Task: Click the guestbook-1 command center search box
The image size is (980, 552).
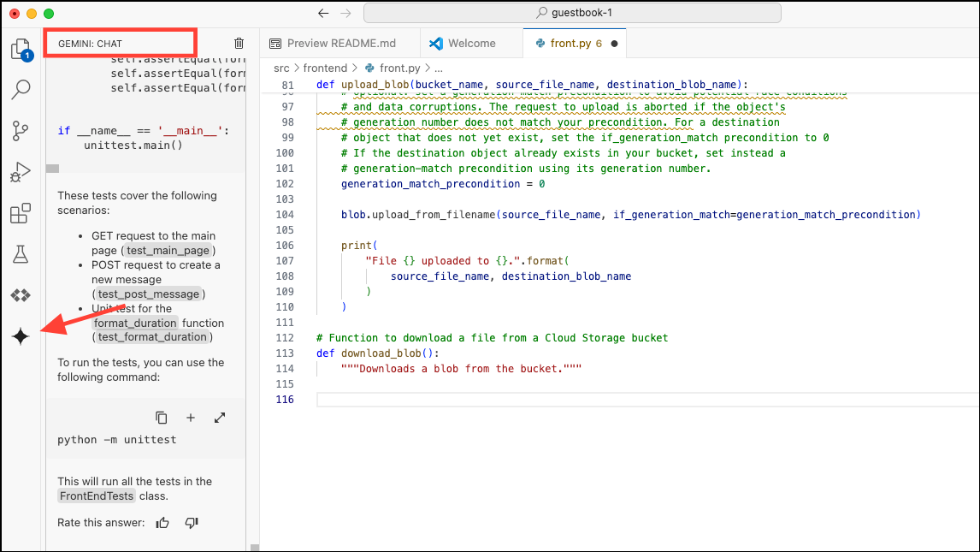Action: click(x=572, y=13)
